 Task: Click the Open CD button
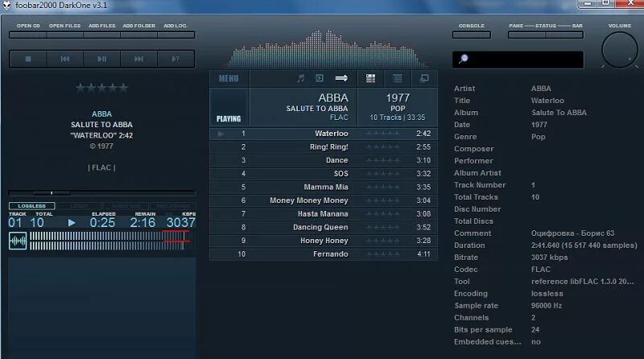[x=28, y=35]
